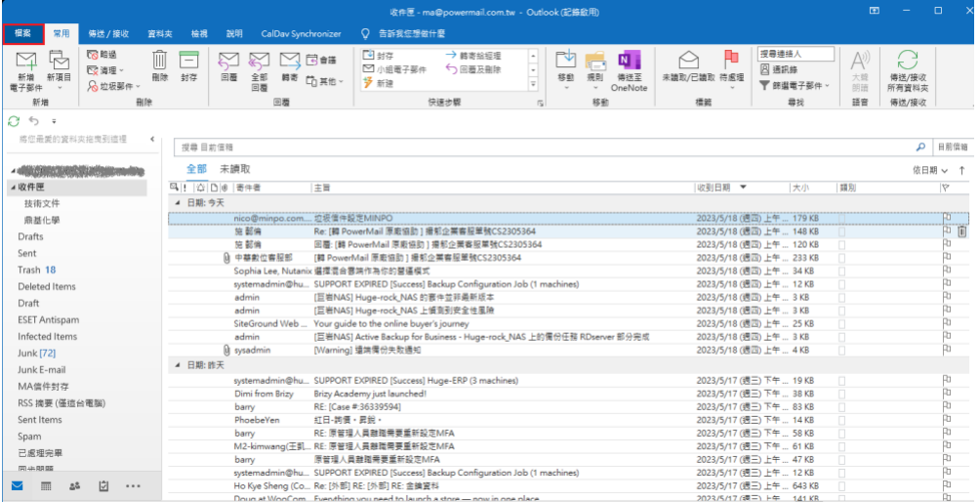980x502 pixels.
Task: Open the Calendar view icon at the bottom
Action: coord(46,485)
